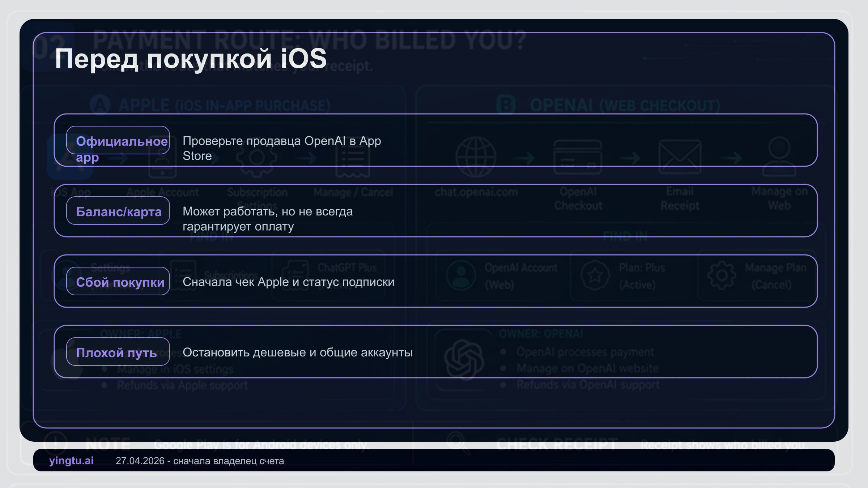
Task: Open the yingtu.ai link in footer
Action: coord(71,461)
